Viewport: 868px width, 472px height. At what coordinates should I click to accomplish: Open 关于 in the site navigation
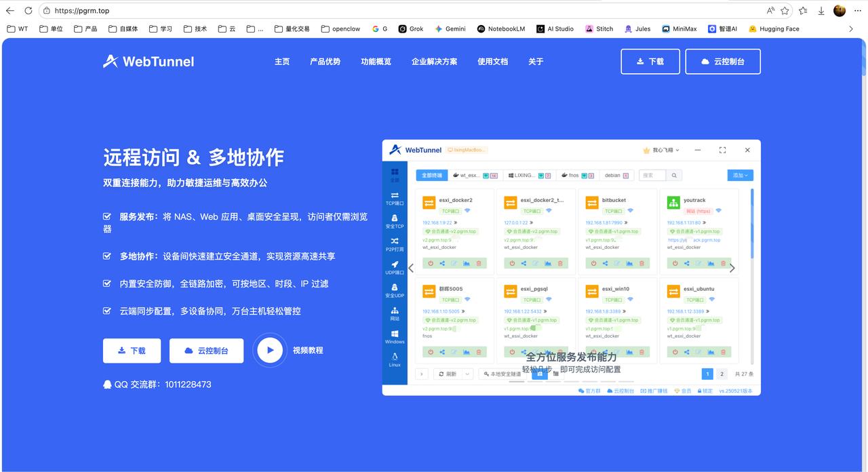tap(536, 62)
